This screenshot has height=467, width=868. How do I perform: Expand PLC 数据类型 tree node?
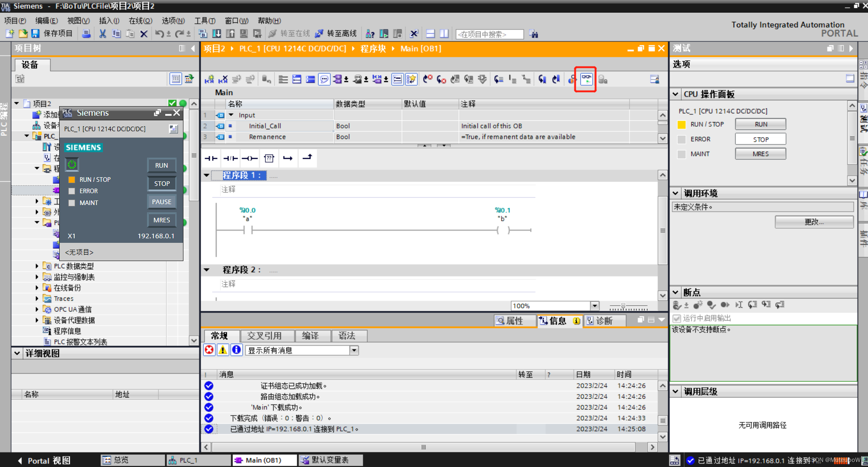pyautogui.click(x=37, y=266)
